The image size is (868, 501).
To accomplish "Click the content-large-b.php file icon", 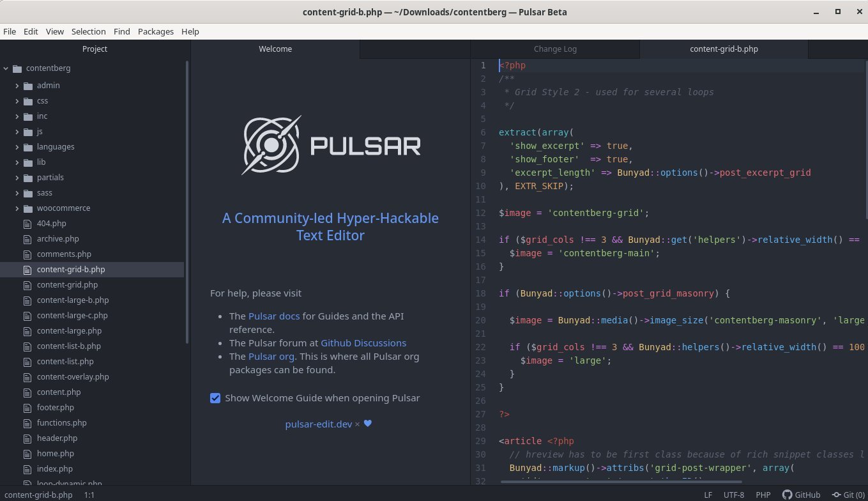I will tap(27, 300).
